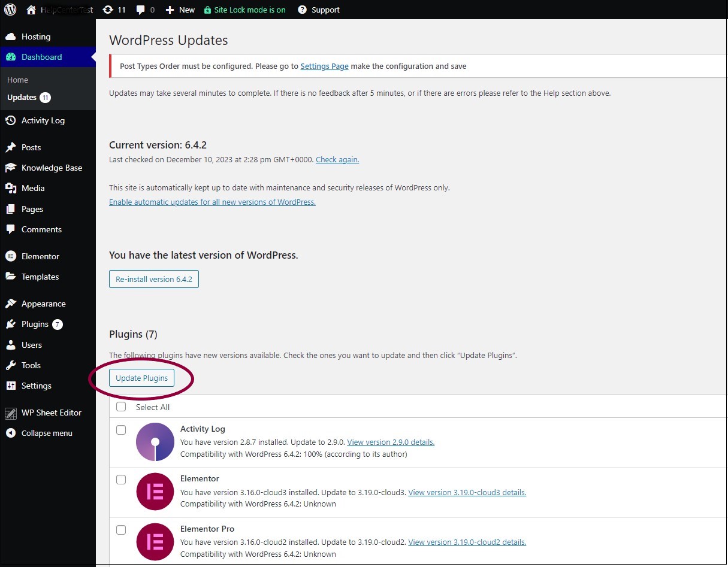Go to Home under Dashboard
This screenshot has width=728, height=567.
(17, 80)
